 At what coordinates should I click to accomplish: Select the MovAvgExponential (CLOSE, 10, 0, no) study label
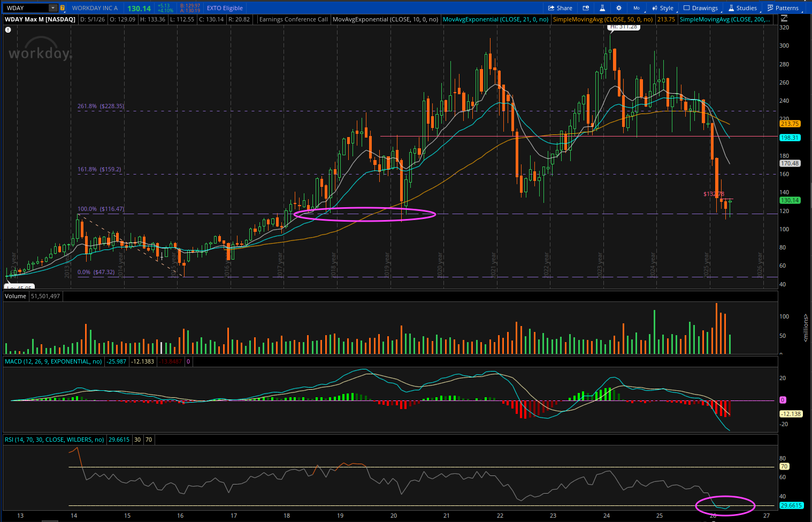tap(385, 19)
